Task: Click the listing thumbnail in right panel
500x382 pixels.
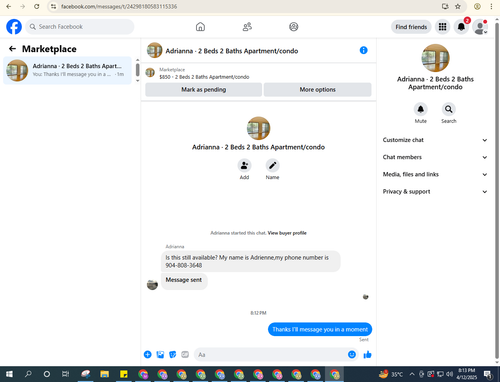Action: (435, 58)
